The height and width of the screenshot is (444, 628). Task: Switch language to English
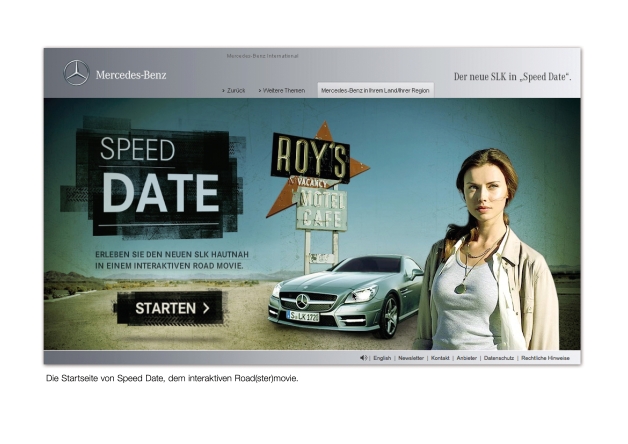[382, 357]
